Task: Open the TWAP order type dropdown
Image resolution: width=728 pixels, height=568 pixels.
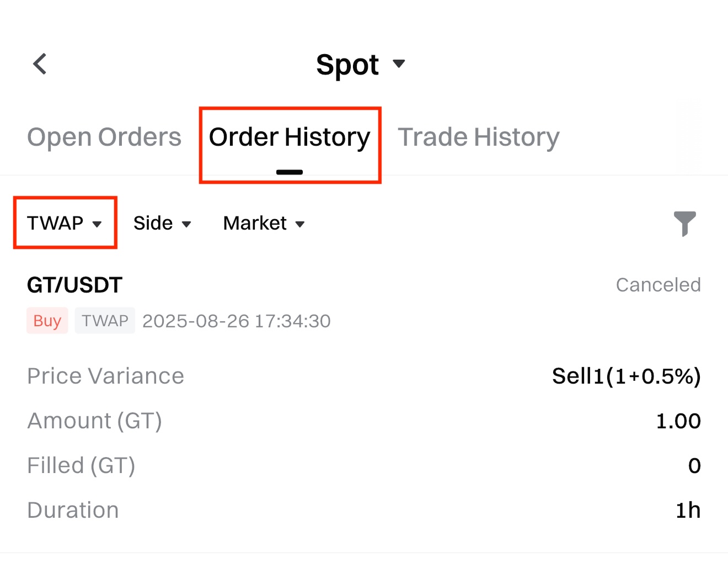Action: coord(65,223)
